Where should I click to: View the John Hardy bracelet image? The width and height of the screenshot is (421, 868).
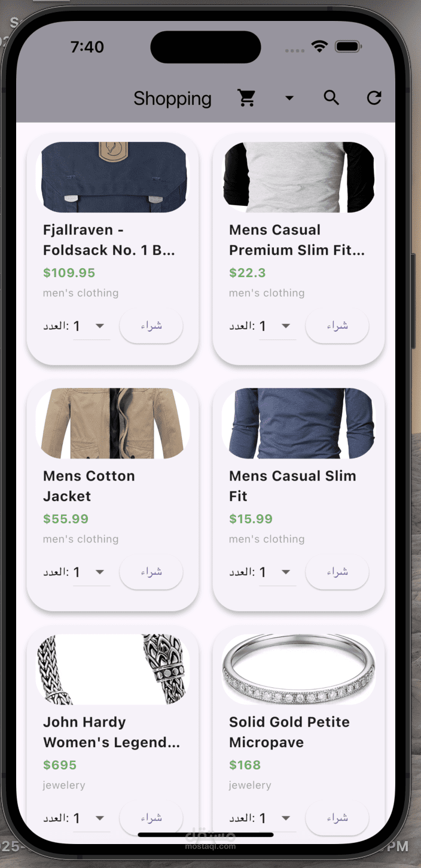[113, 669]
